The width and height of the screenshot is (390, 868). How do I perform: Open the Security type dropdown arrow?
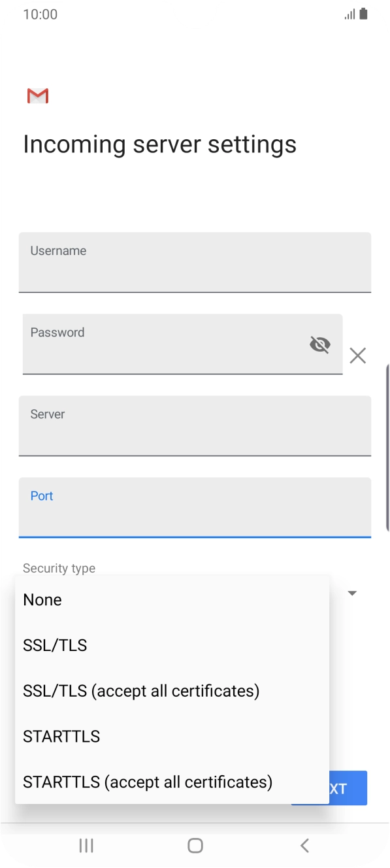352,593
